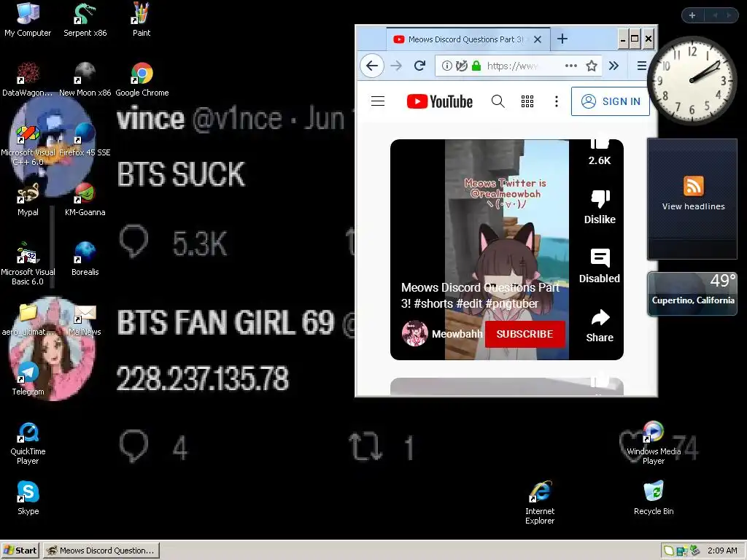The image size is (747, 560).
Task: Open the Borealis desktop shortcut
Action: pyautogui.click(x=85, y=259)
